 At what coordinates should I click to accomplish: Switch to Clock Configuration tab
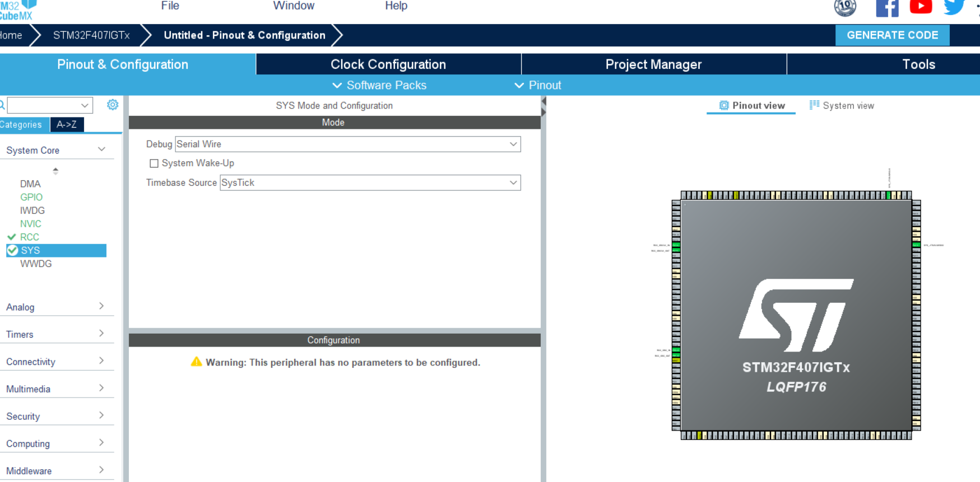pyautogui.click(x=388, y=64)
